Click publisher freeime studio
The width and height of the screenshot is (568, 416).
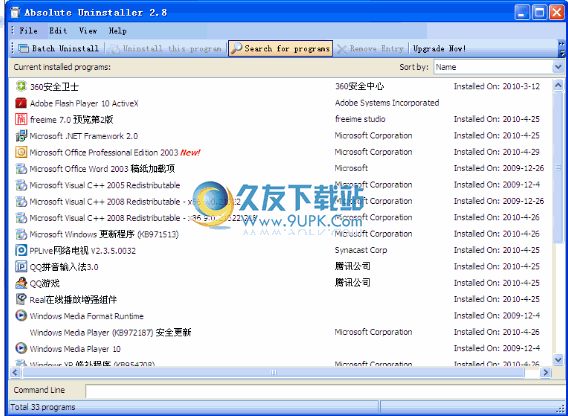click(360, 119)
